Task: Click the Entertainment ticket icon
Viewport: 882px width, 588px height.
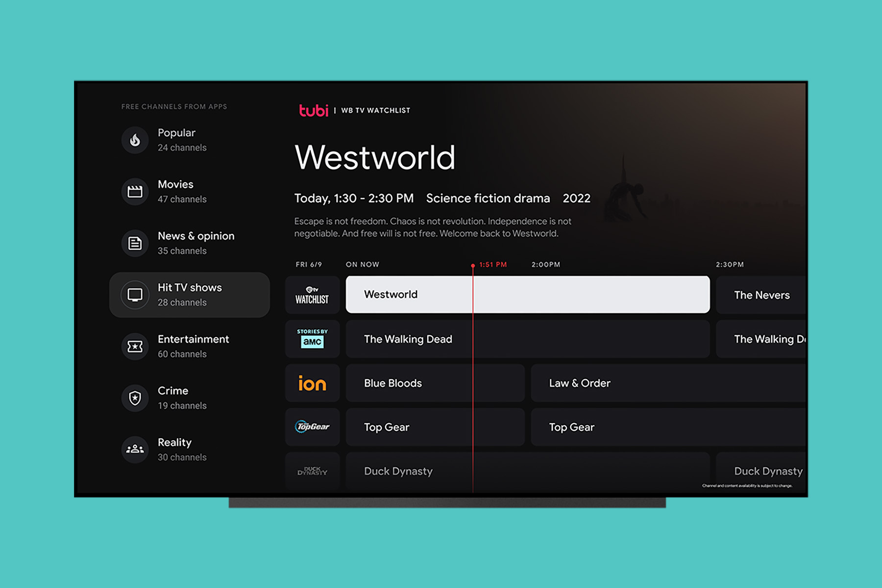Action: (135, 346)
